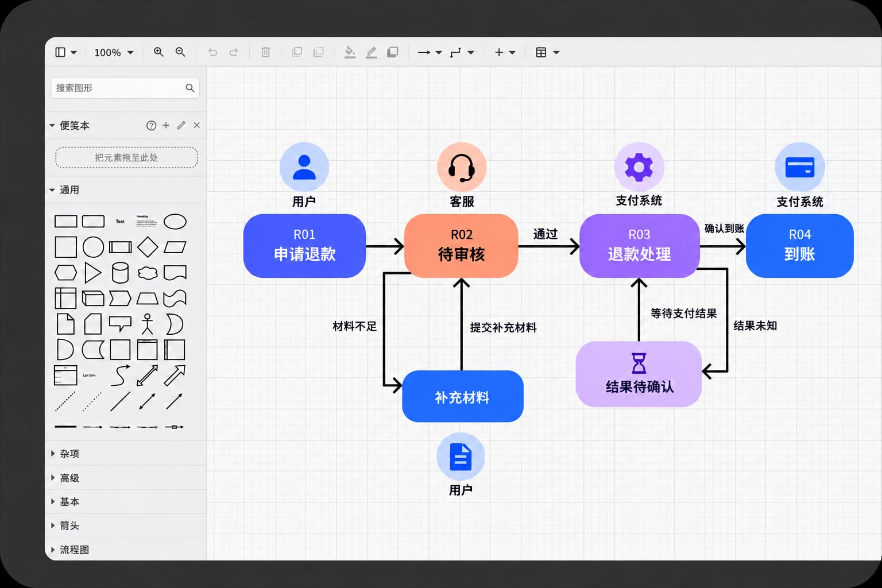Open the table insert dropdown

click(547, 52)
